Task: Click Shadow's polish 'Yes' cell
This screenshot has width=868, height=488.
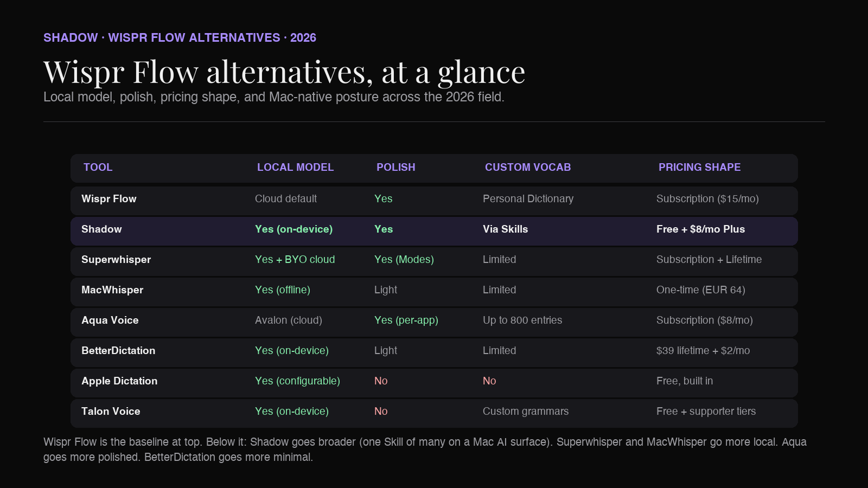Action: click(x=384, y=229)
